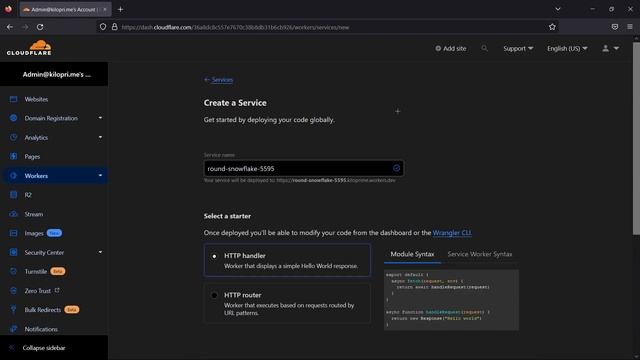Viewport: 640px width, 360px height.
Task: Click the Add site button
Action: click(451, 48)
